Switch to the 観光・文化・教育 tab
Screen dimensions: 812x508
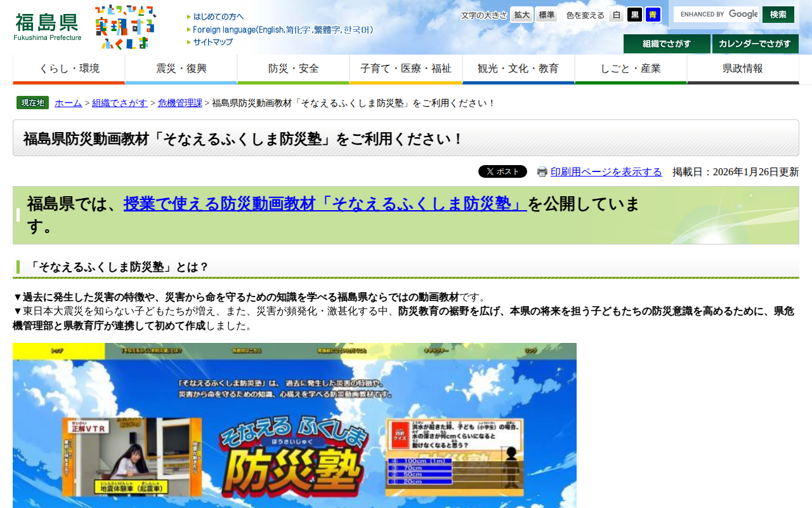[x=518, y=69]
